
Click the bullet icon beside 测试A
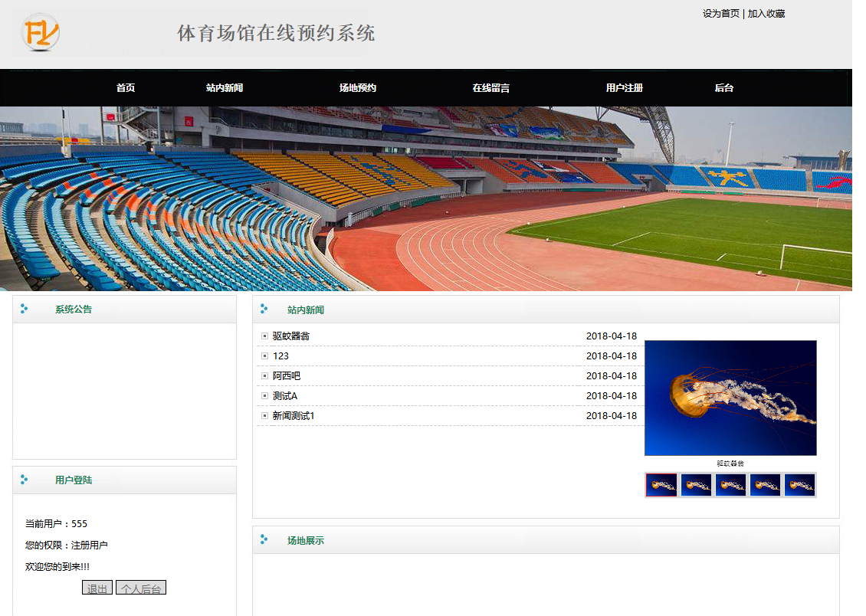pos(264,396)
